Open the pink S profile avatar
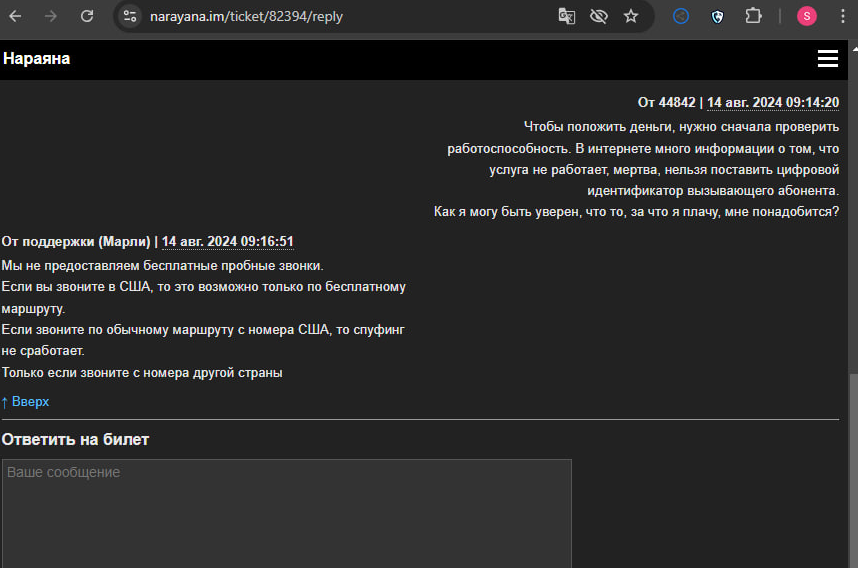Image resolution: width=858 pixels, height=568 pixels. tap(806, 16)
